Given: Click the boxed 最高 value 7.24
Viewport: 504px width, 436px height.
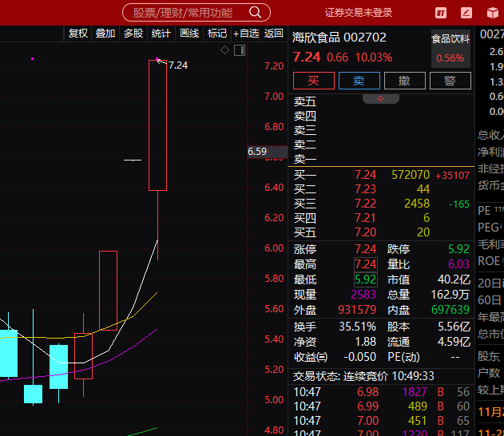Looking at the screenshot, I should click(366, 264).
